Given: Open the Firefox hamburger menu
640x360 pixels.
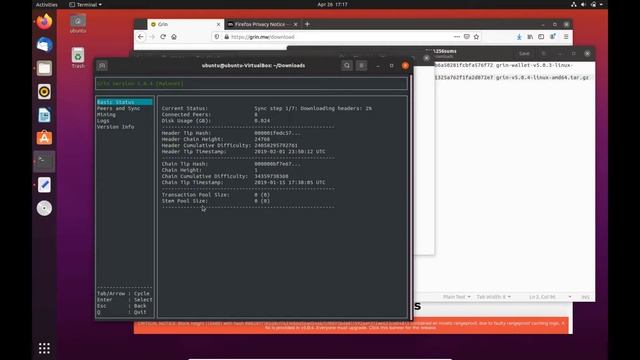Looking at the screenshot, I should (x=566, y=37).
